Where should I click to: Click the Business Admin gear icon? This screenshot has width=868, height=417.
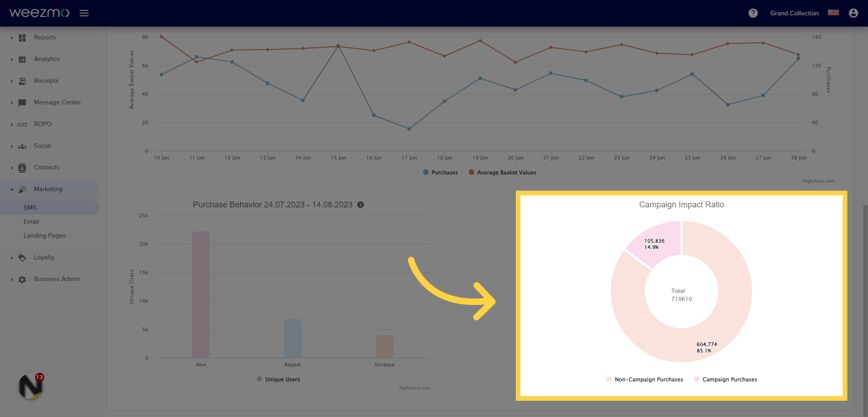[22, 280]
